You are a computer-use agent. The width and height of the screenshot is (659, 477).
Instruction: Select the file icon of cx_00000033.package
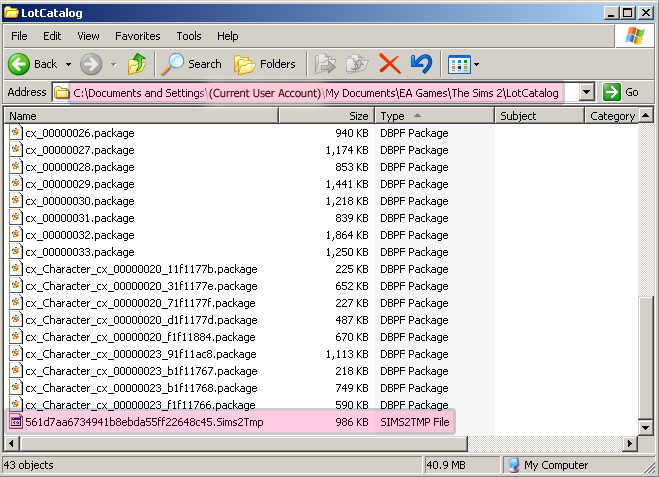tap(16, 252)
